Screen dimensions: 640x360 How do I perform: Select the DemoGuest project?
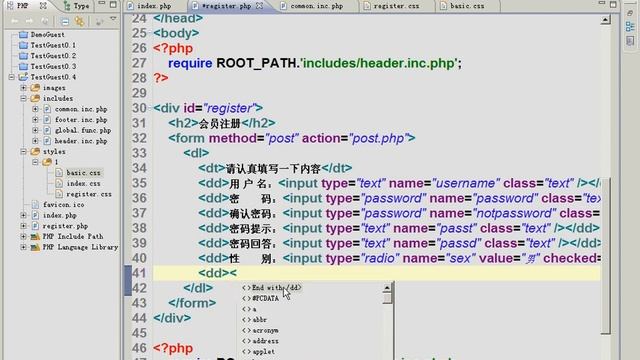(47, 35)
